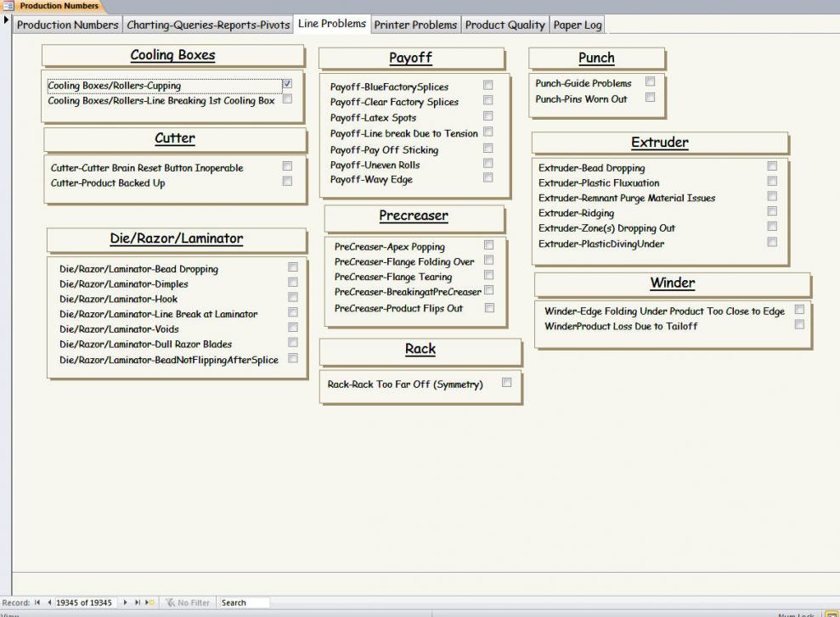
Task: Check Extruder-Plastic Fluxuation checkbox
Action: (772, 181)
